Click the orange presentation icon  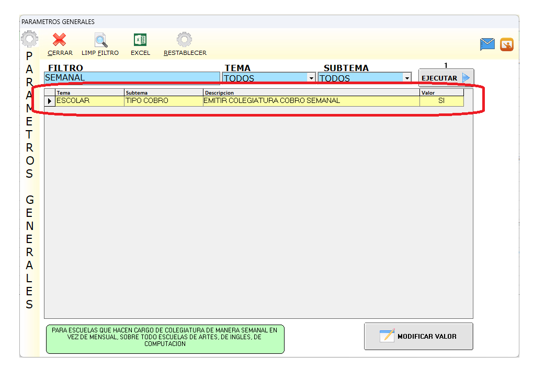[507, 44]
